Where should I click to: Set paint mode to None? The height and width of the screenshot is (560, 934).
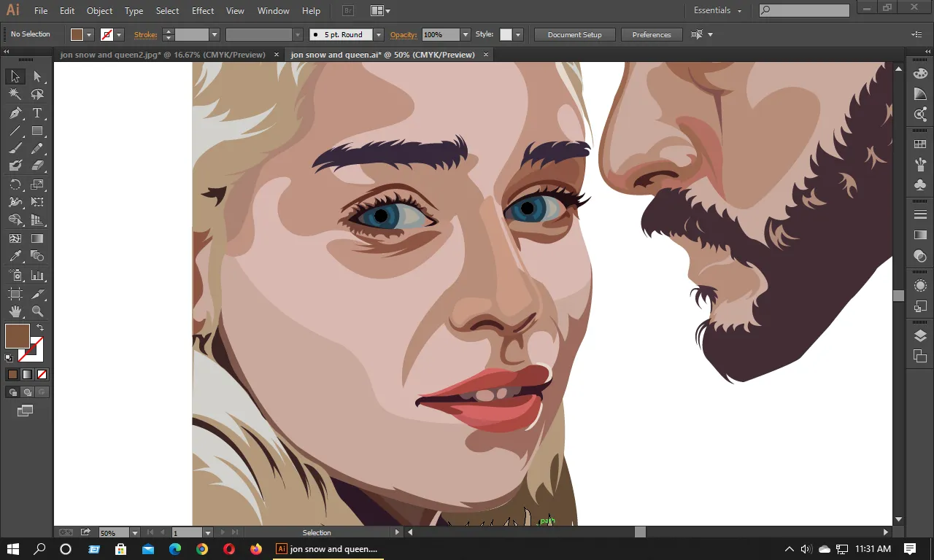42,374
